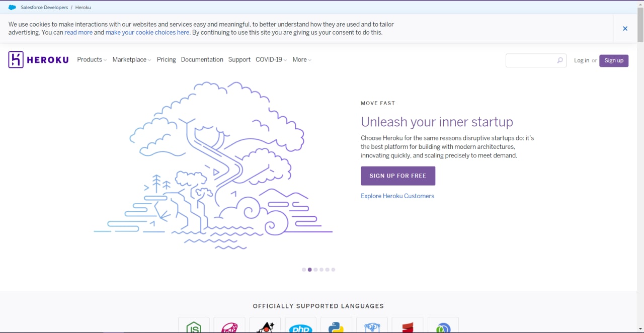Open the Pricing page
Viewport: 644px width, 333px height.
[166, 59]
